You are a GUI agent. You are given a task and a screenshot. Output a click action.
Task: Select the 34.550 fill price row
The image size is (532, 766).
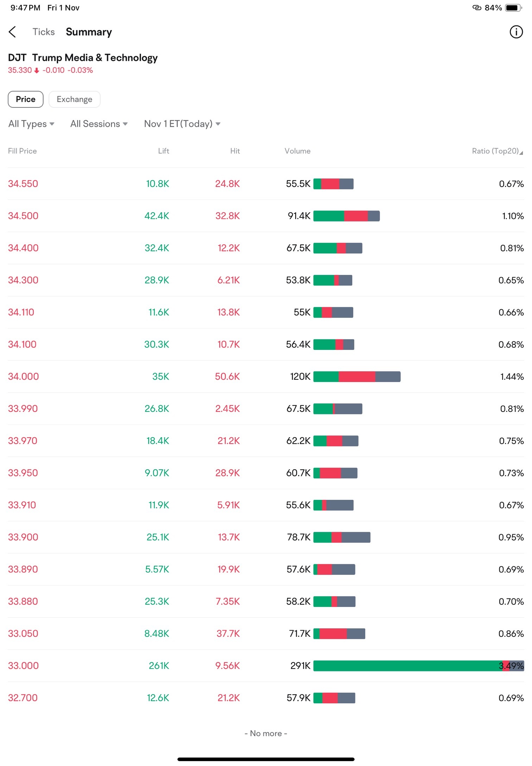(266, 184)
